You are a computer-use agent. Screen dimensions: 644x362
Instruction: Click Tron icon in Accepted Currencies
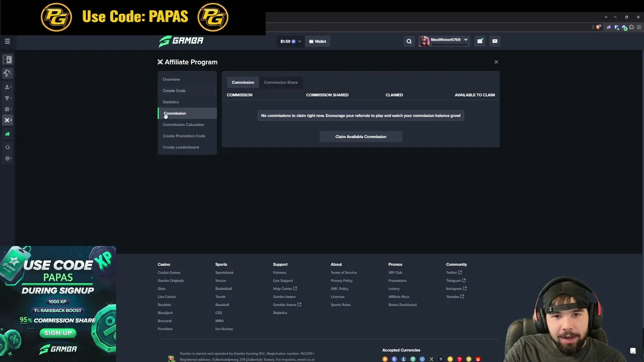point(459,359)
